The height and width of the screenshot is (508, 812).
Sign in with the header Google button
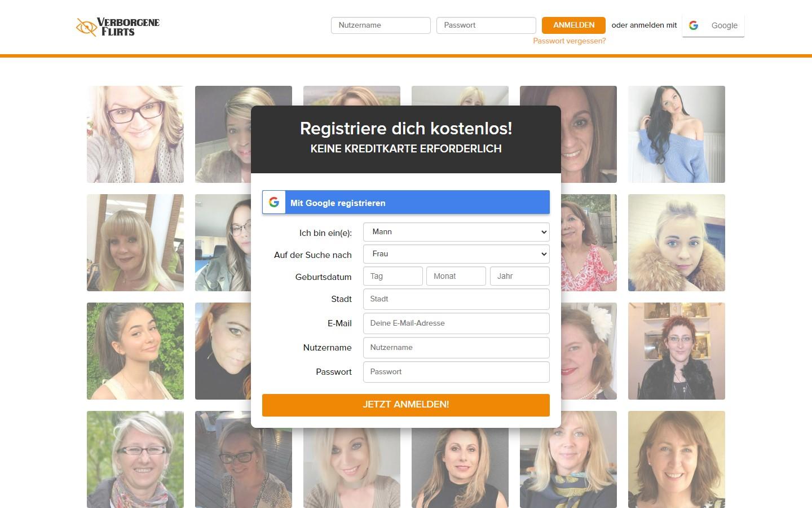pos(713,25)
